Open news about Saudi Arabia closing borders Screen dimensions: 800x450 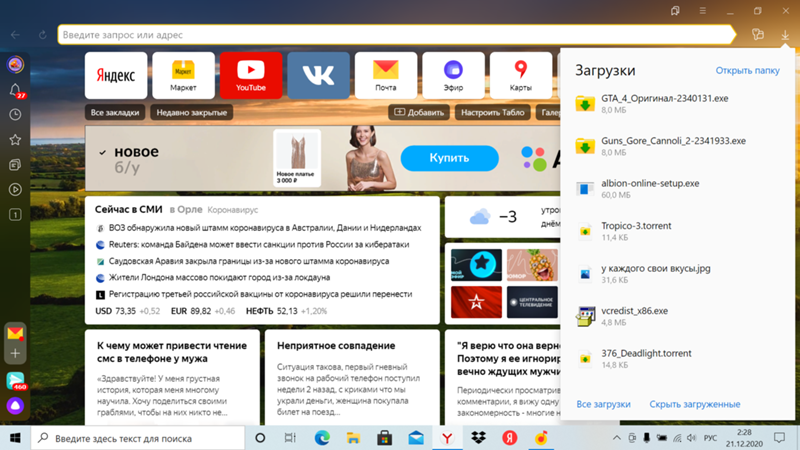click(249, 261)
